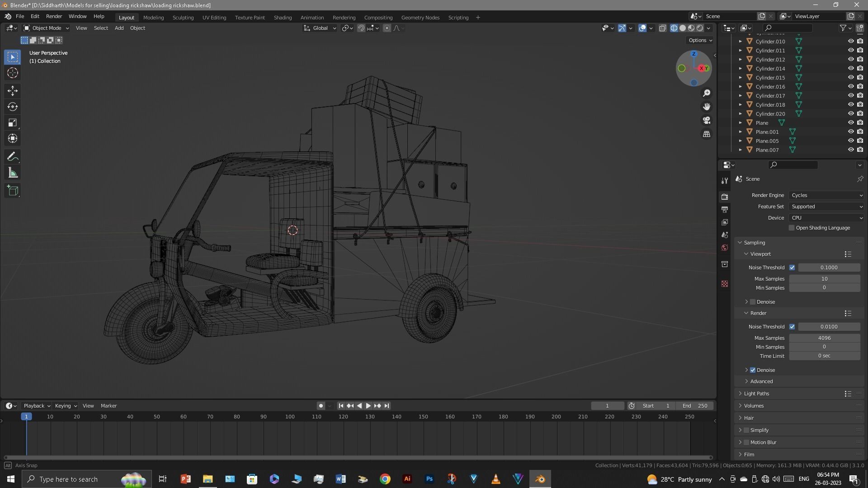Hide Cylinder.020 in viewport
This screenshot has width=868, height=488.
851,113
